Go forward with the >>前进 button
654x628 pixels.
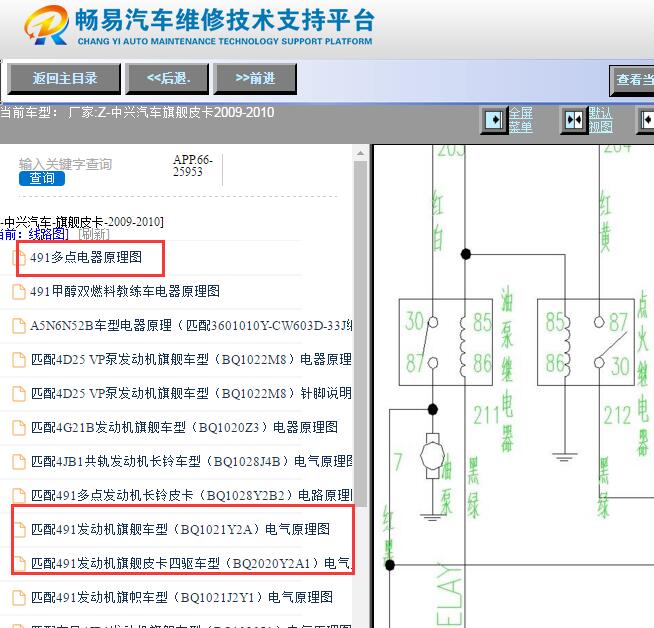click(255, 79)
